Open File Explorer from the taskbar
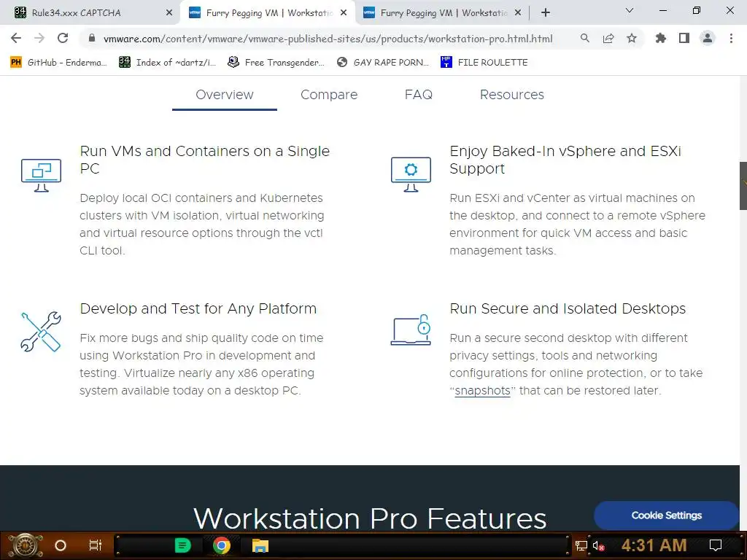Image resolution: width=747 pixels, height=560 pixels. (x=260, y=545)
